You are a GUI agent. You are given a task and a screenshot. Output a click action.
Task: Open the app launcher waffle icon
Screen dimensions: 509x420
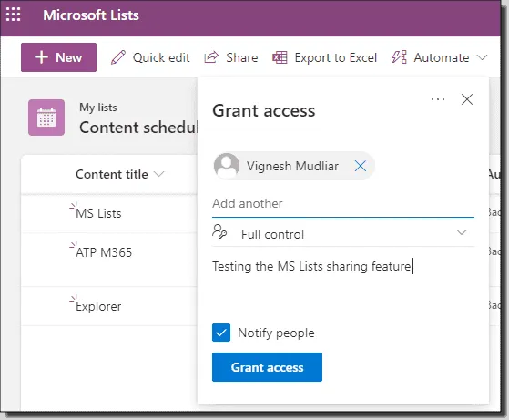[14, 15]
